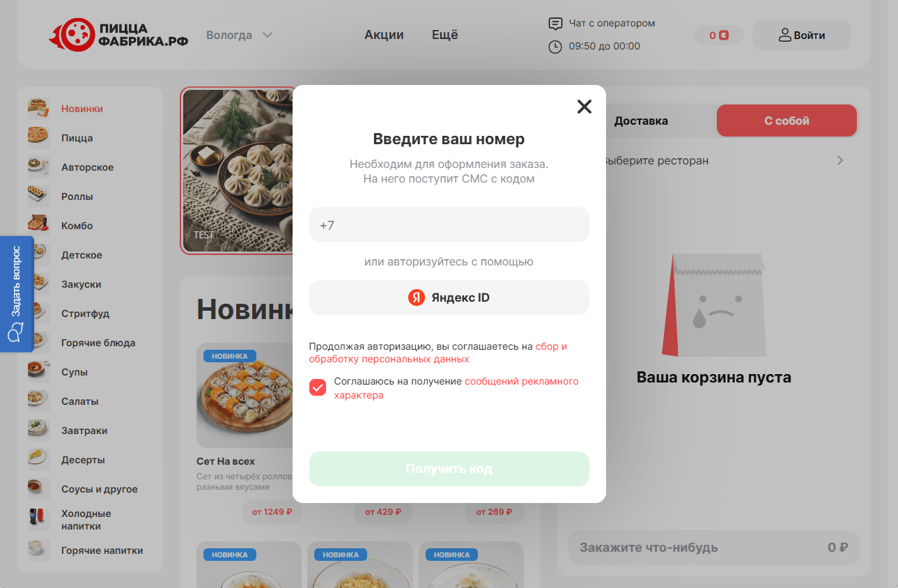The width and height of the screenshot is (898, 588).
Task: Uncheck the advertising messages consent checkbox
Action: 318,387
